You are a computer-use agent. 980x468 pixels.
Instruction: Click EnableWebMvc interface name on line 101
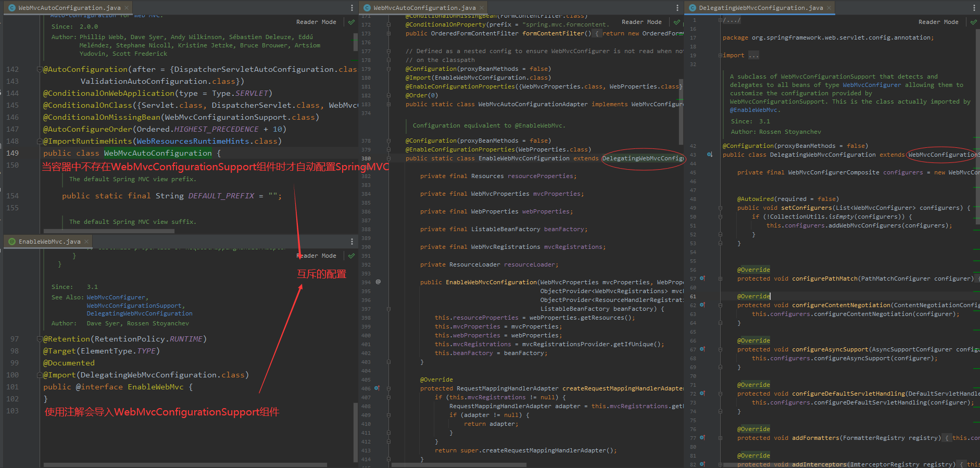pyautogui.click(x=156, y=387)
